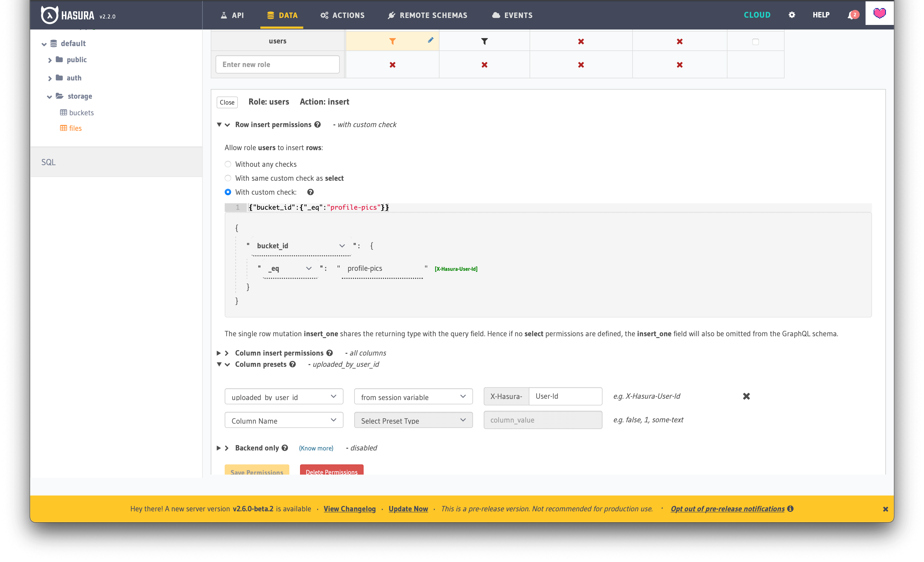Click the Hasura logo icon
Screen dimensions: 924x562
[49, 15]
